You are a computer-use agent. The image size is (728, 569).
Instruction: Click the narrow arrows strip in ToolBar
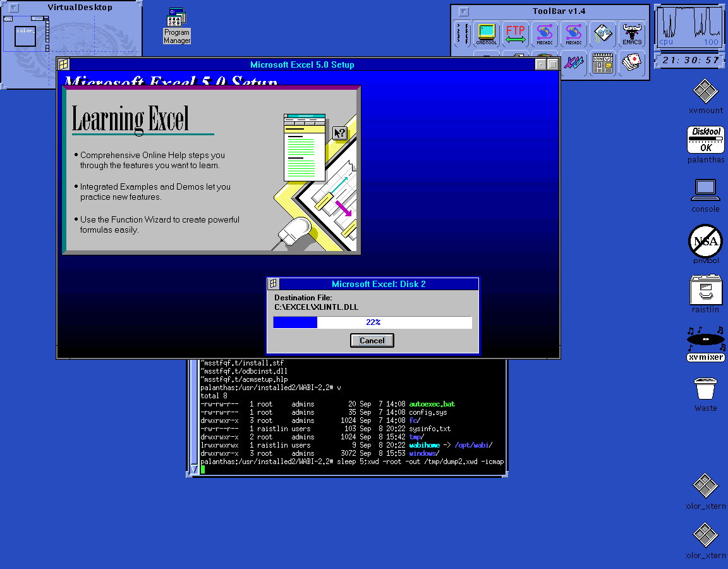click(462, 34)
